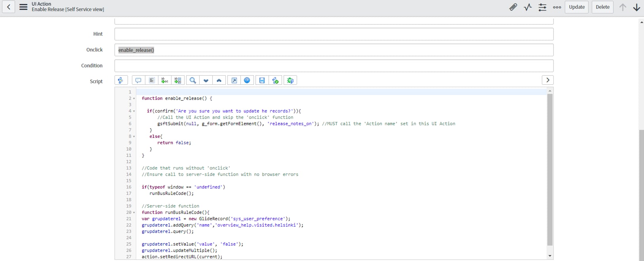Collapse the enable_release function at line 2
The width and height of the screenshot is (644, 261).
[134, 99]
